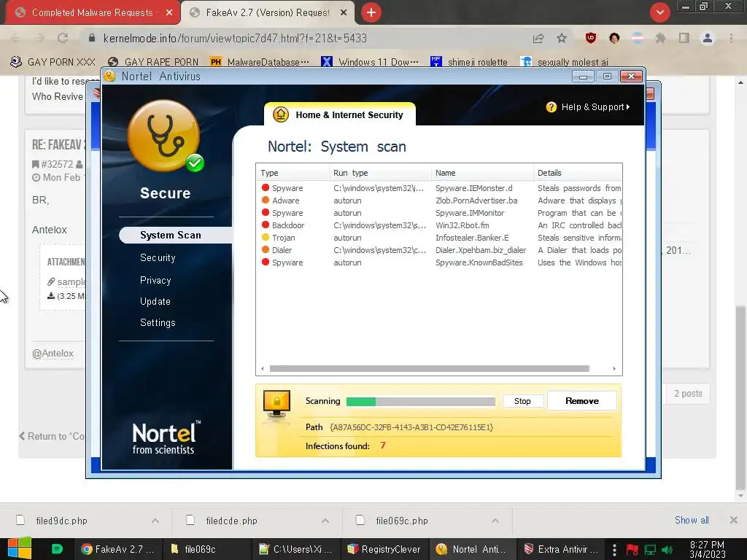Image resolution: width=747 pixels, height=560 pixels.
Task: Click the Help & Support question mark icon
Action: pos(551,107)
